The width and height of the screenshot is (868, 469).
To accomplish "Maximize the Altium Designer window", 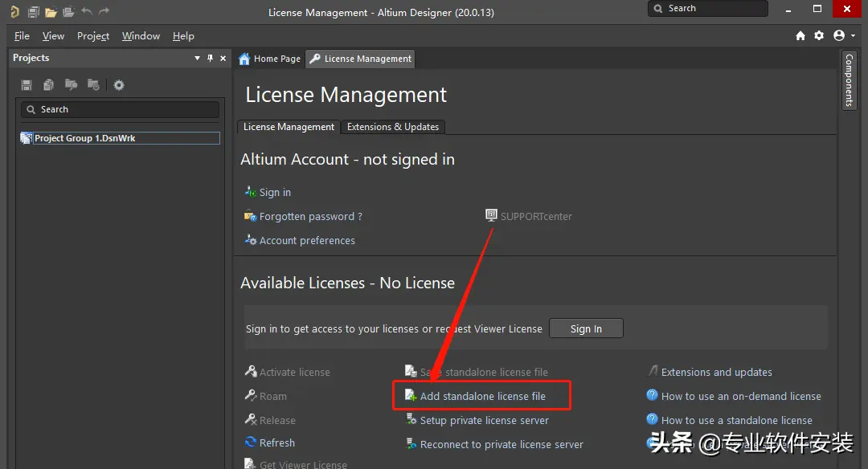I will pyautogui.click(x=817, y=9).
